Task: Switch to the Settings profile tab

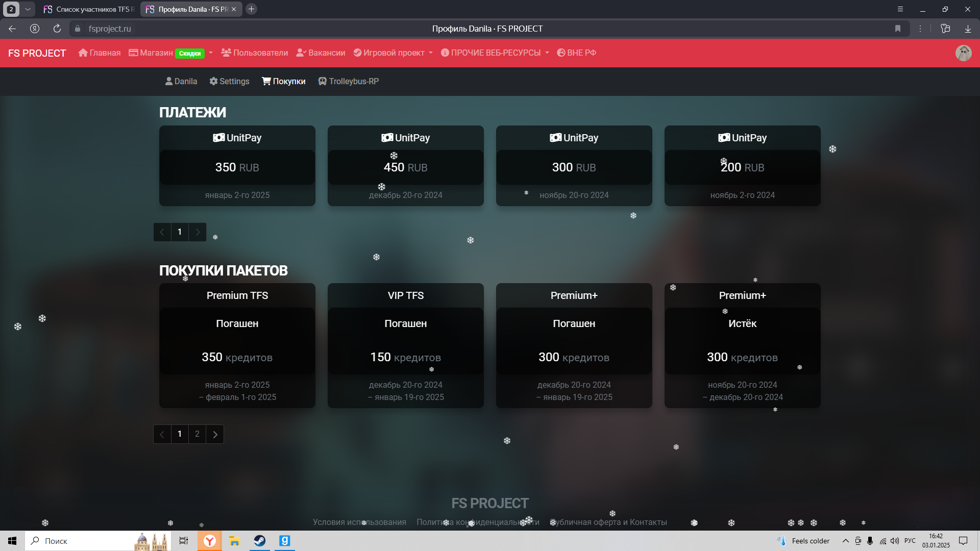Action: 229,82
